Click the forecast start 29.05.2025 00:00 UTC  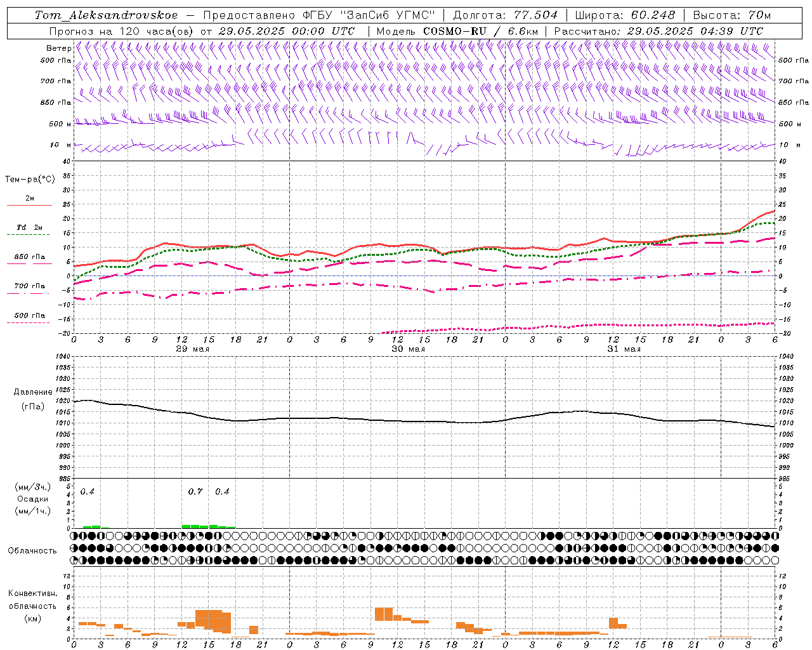287,31
